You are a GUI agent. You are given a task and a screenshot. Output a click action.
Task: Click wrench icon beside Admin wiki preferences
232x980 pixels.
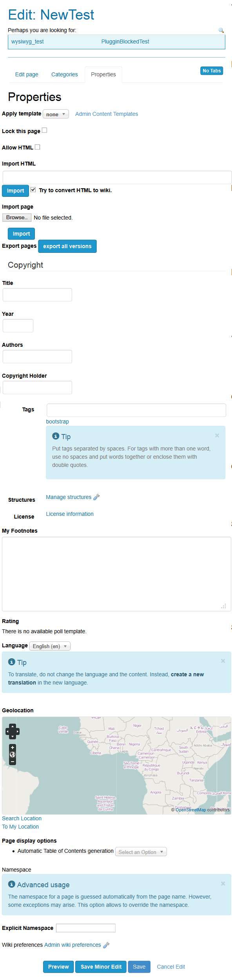point(106,945)
